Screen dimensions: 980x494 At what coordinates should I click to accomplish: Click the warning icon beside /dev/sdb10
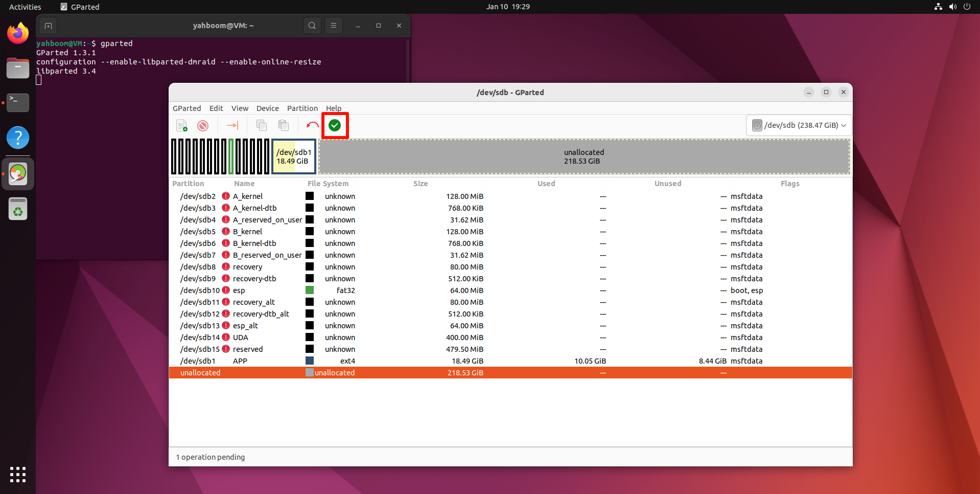(226, 290)
